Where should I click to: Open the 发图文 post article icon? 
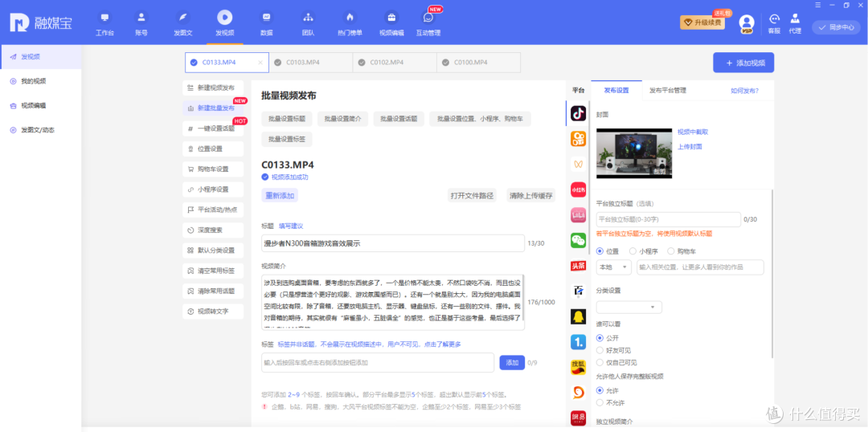tap(182, 17)
